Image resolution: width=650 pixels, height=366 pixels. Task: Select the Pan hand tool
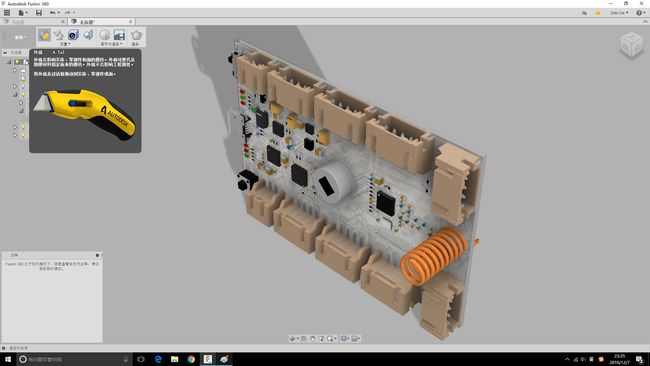click(313, 339)
